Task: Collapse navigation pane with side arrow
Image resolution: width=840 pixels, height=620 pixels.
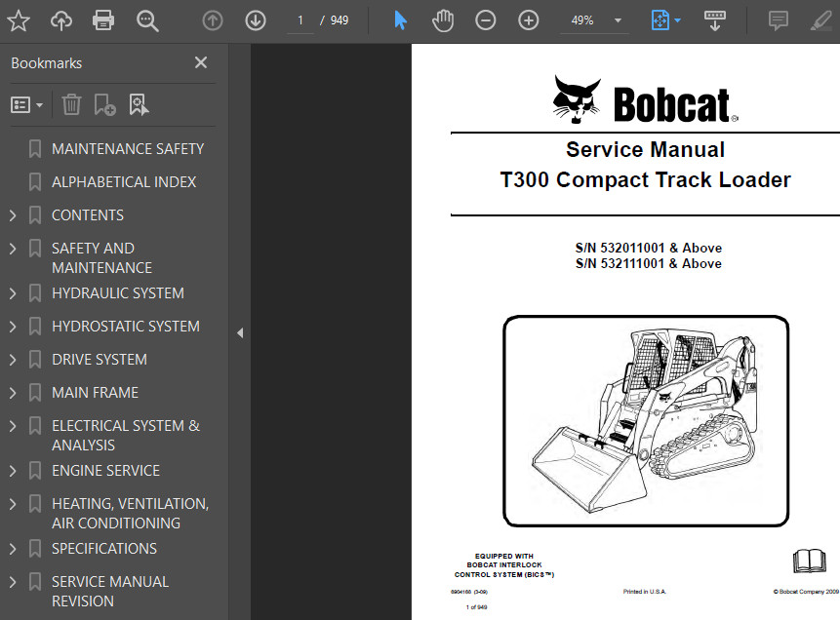Action: click(240, 333)
